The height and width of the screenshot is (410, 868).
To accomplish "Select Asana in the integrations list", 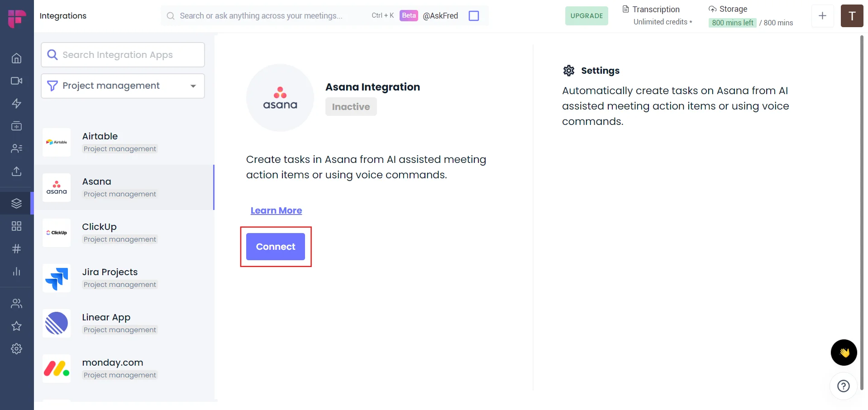I will pyautogui.click(x=124, y=187).
